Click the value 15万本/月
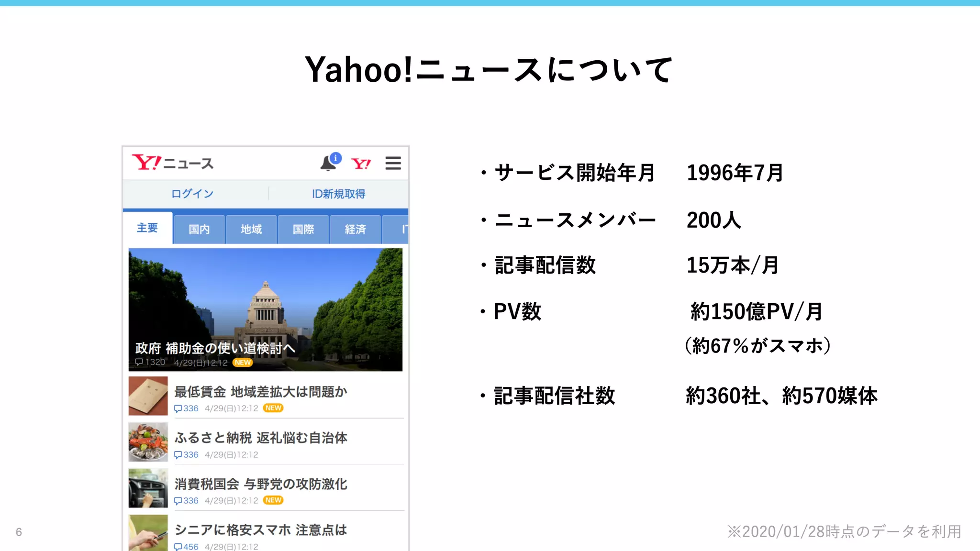980x551 pixels. (733, 265)
